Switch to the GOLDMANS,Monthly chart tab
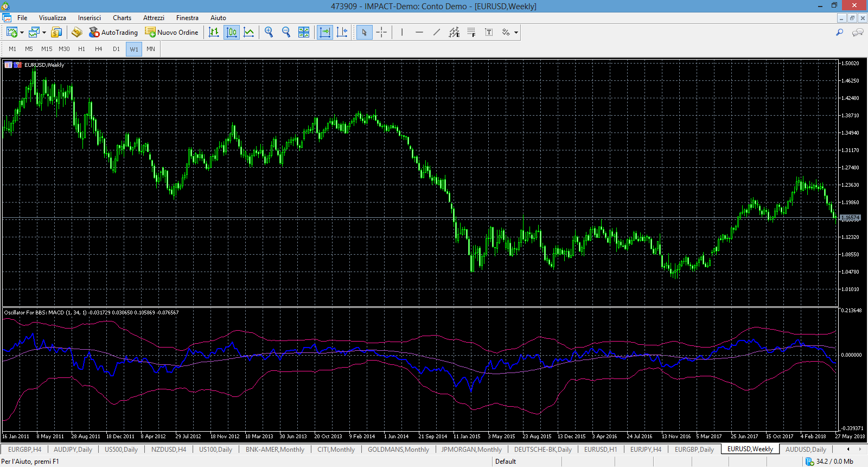Image resolution: width=868 pixels, height=467 pixels. tap(398, 450)
